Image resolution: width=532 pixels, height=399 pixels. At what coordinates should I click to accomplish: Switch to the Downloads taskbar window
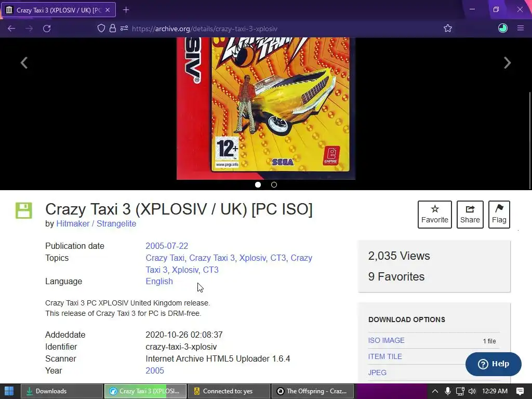62,391
